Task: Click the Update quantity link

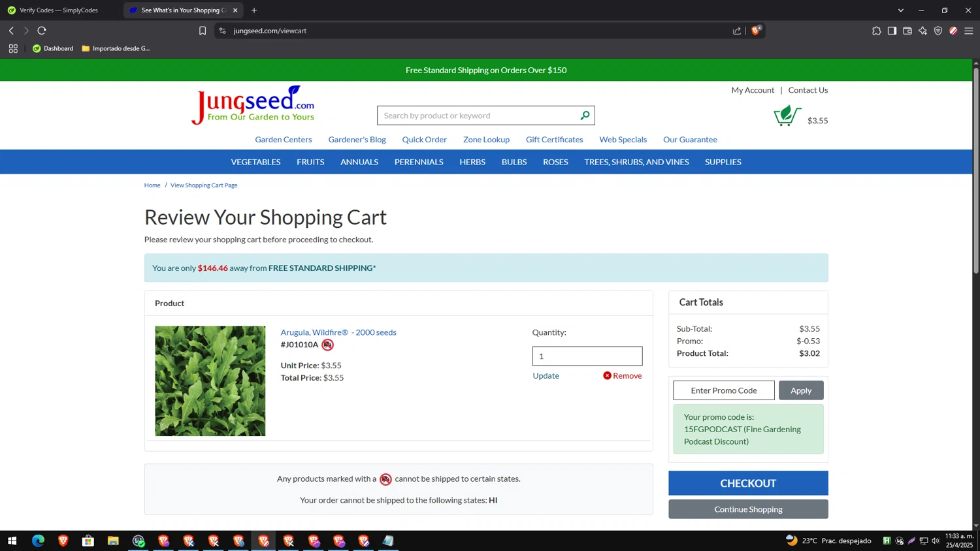Action: click(x=546, y=375)
